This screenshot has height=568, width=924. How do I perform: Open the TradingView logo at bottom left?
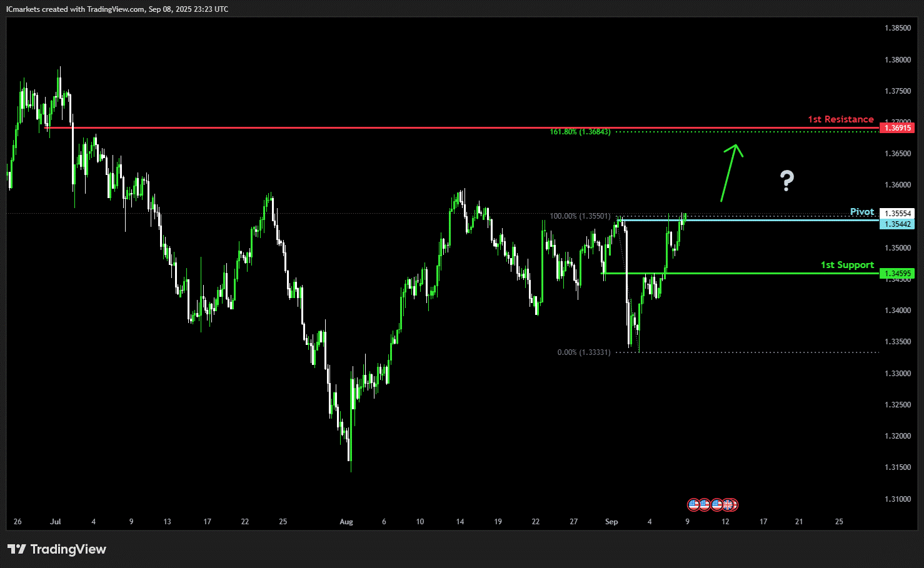[x=57, y=549]
